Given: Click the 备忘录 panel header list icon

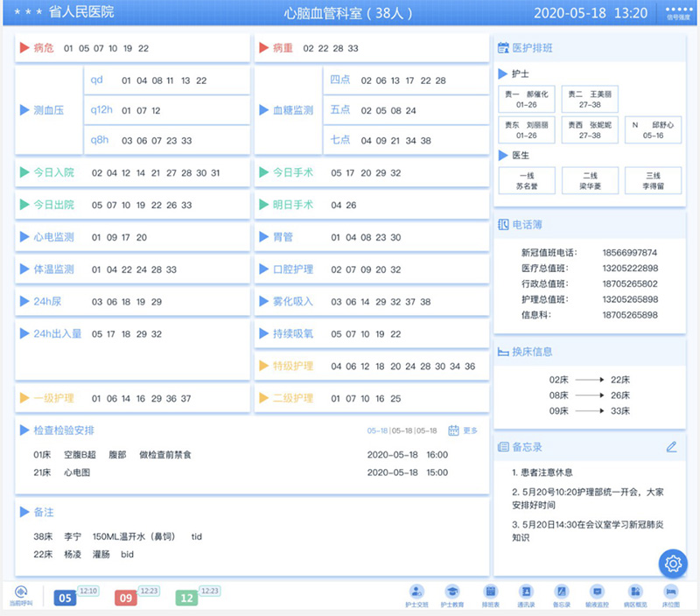Looking at the screenshot, I should click(x=503, y=447).
